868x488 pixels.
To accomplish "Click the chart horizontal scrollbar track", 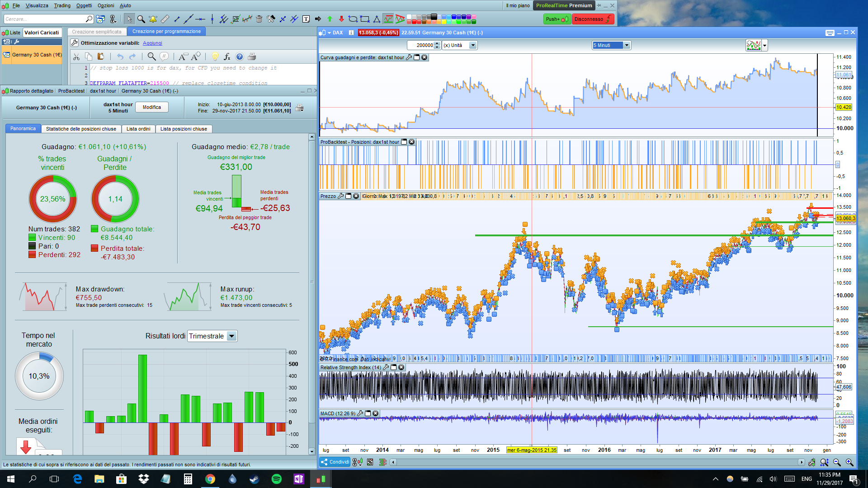I will [597, 462].
